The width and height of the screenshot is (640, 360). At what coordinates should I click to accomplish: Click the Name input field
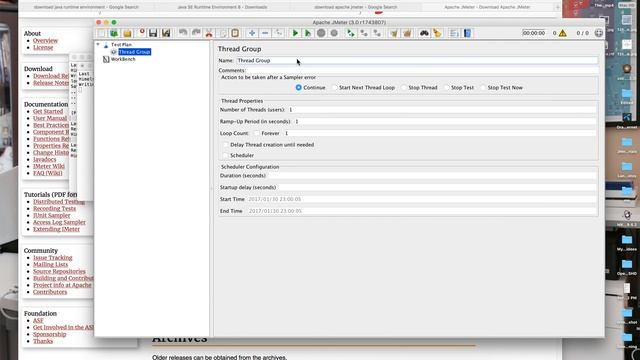click(417, 60)
